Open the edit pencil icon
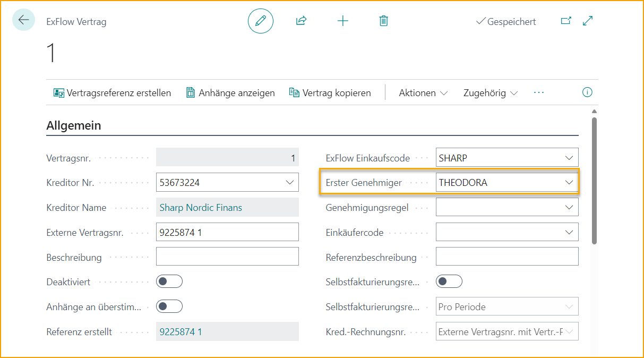 (260, 21)
